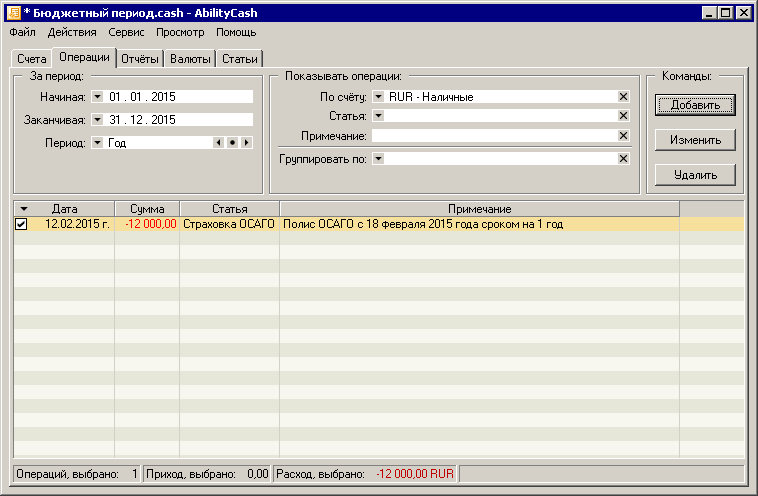Viewport: 758px width, 496px height.
Task: Open the 'Сервис' menu
Action: pos(126,33)
